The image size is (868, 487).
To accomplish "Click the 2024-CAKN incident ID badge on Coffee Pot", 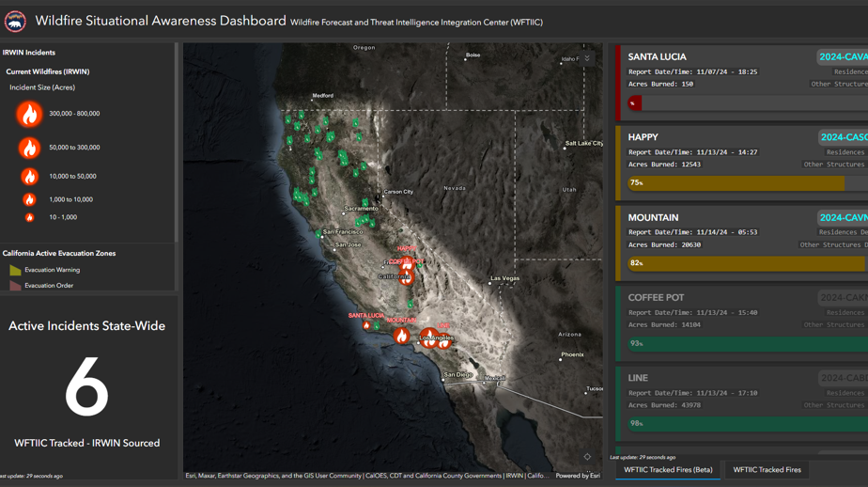I will coord(843,298).
